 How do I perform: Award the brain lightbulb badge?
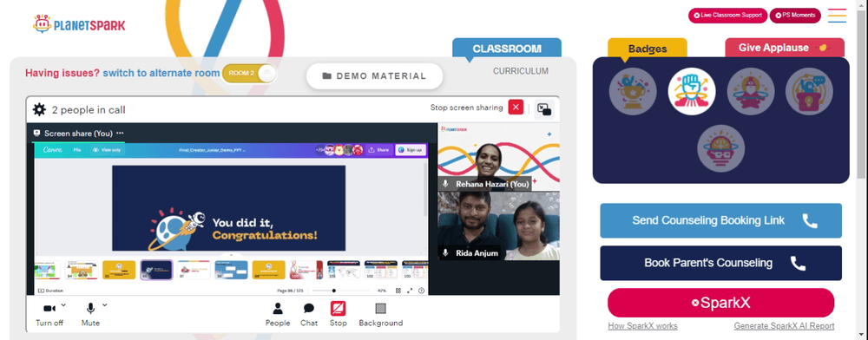(x=720, y=148)
